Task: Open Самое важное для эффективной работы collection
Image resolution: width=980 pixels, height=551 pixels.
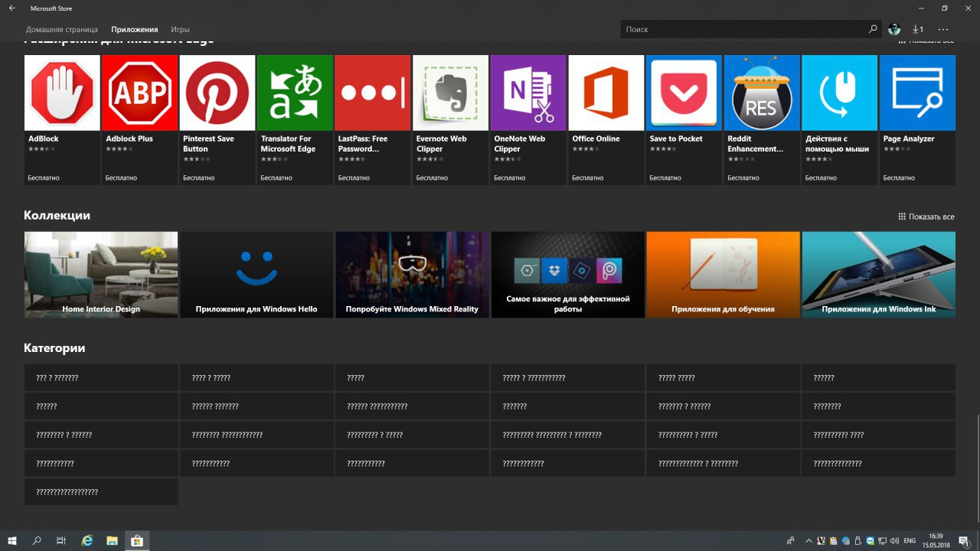Action: pyautogui.click(x=567, y=275)
